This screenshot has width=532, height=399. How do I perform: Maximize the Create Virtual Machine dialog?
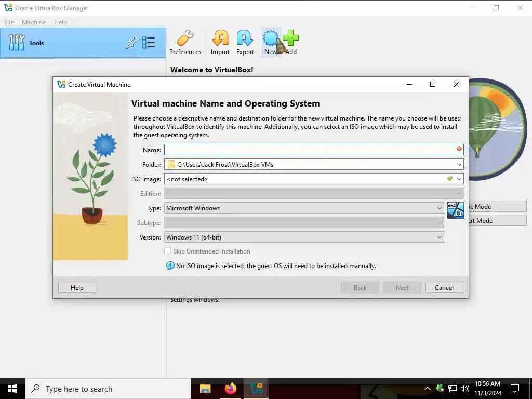433,84
